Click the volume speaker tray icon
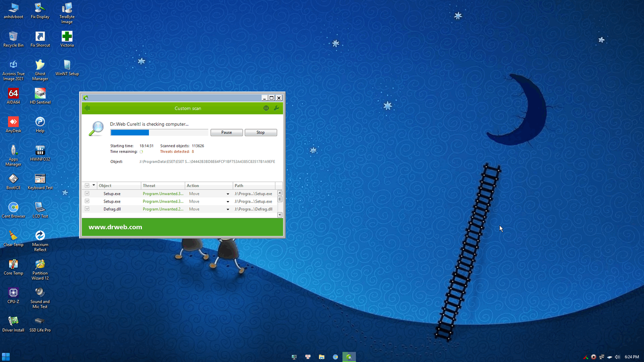The image size is (644, 362). click(x=617, y=357)
